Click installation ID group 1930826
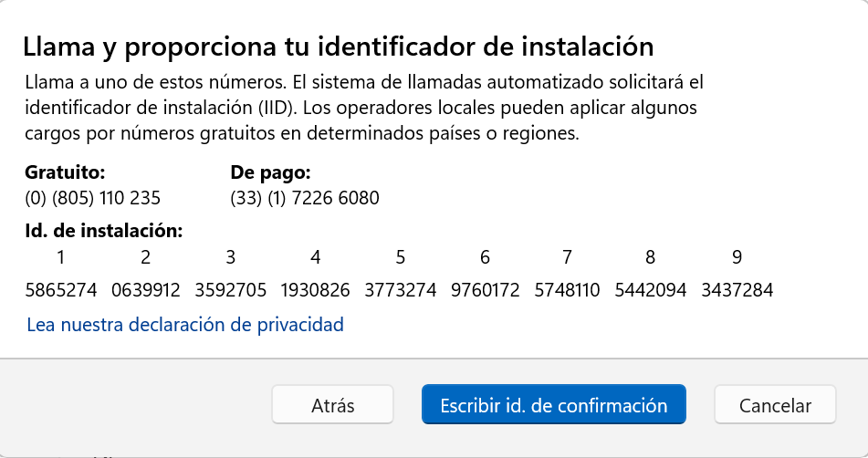868x458 pixels. pyautogui.click(x=315, y=290)
